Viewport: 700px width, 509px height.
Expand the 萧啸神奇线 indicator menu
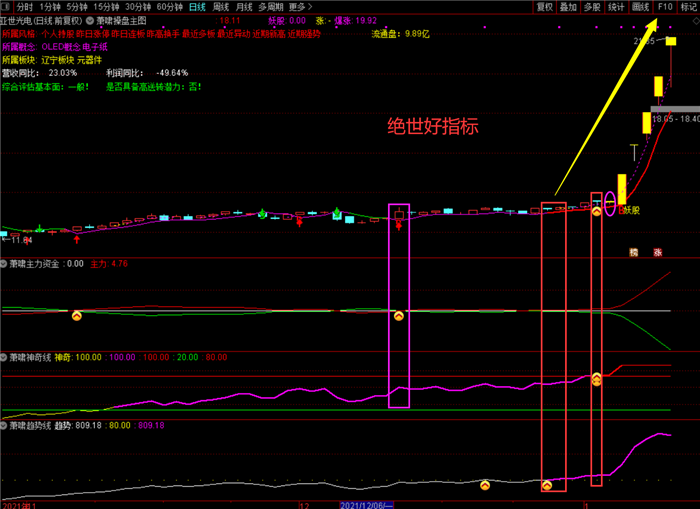[4, 357]
